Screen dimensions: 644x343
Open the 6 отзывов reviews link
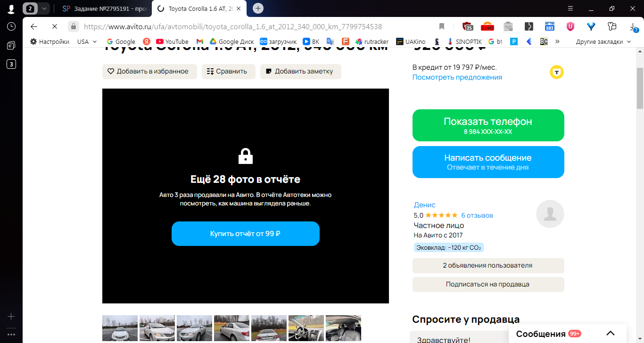477,215
